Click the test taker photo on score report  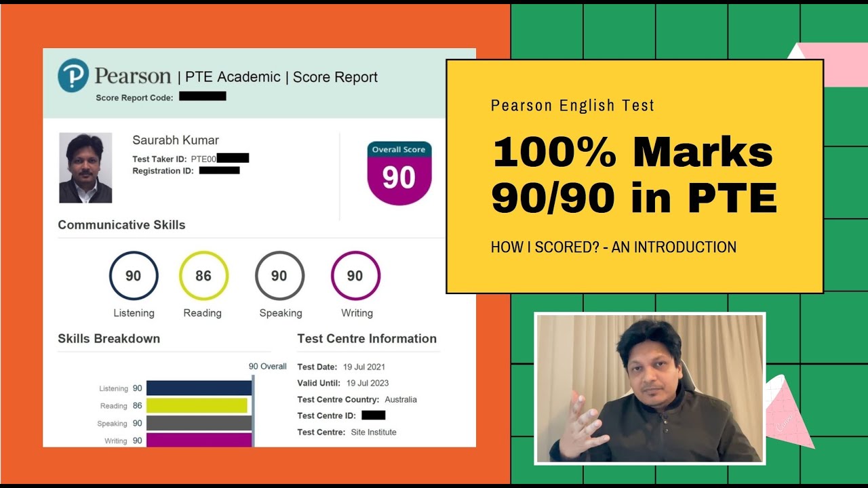pyautogui.click(x=85, y=168)
